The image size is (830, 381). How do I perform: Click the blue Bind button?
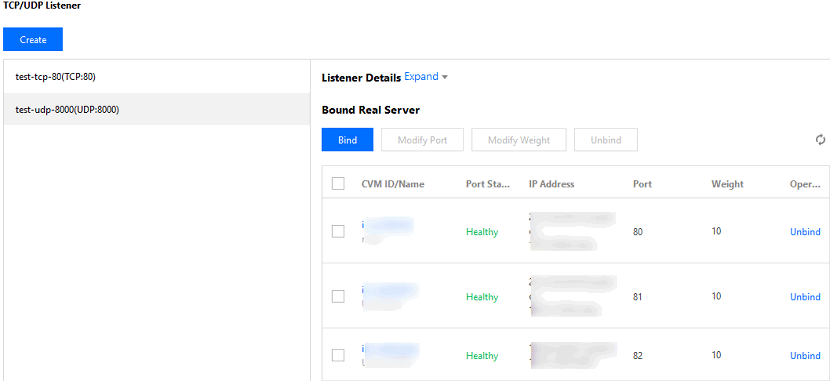[347, 140]
